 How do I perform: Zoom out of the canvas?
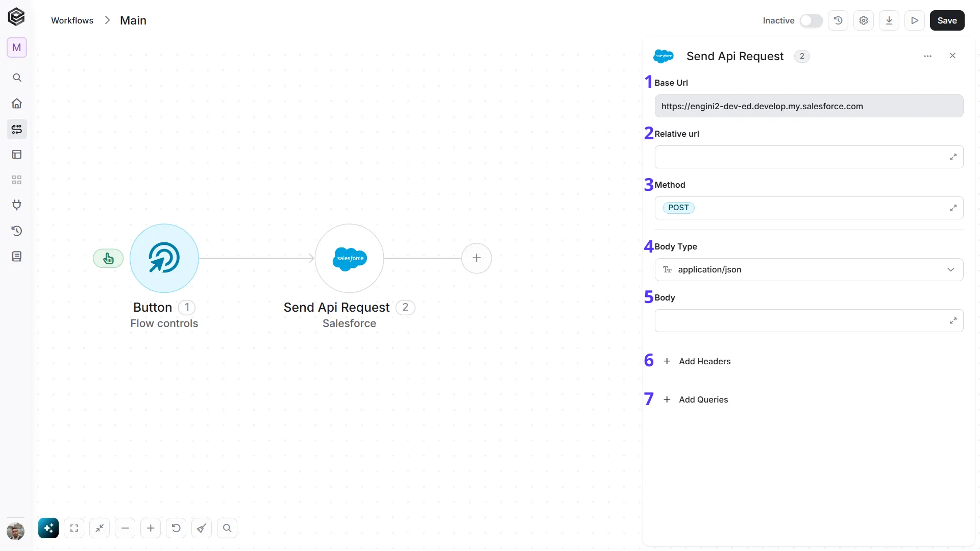coord(125,528)
